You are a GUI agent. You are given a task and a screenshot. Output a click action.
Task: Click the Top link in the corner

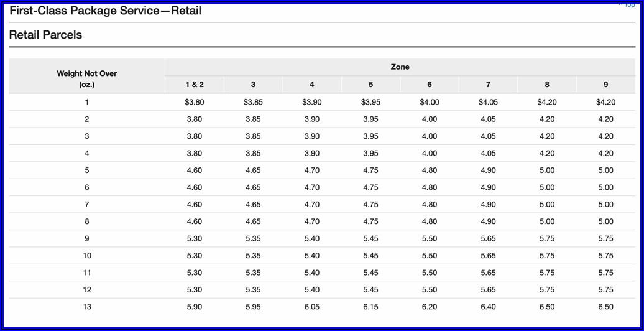pos(628,5)
